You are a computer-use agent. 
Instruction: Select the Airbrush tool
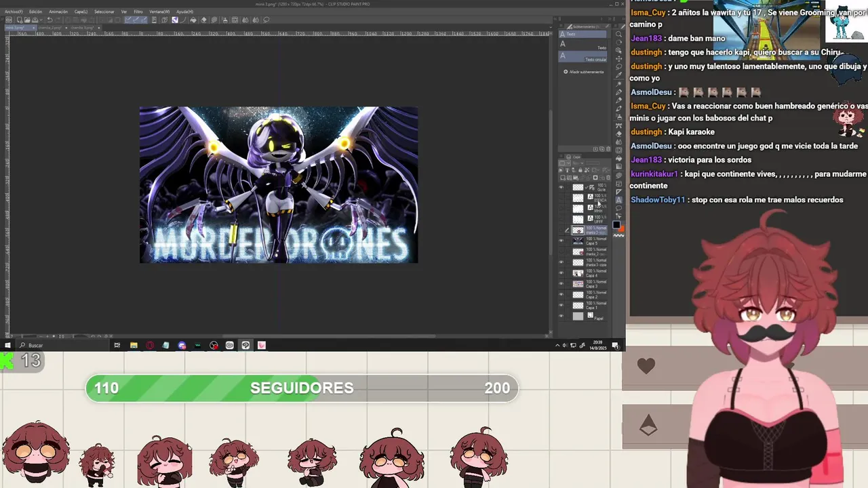[618, 116]
